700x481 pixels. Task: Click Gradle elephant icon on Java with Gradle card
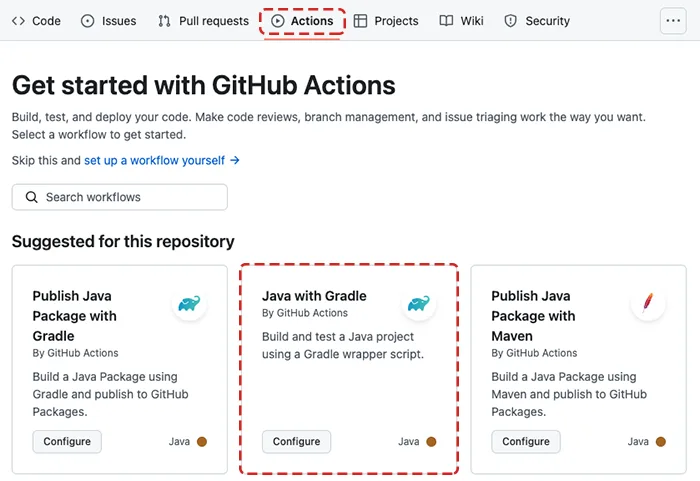pos(419,304)
